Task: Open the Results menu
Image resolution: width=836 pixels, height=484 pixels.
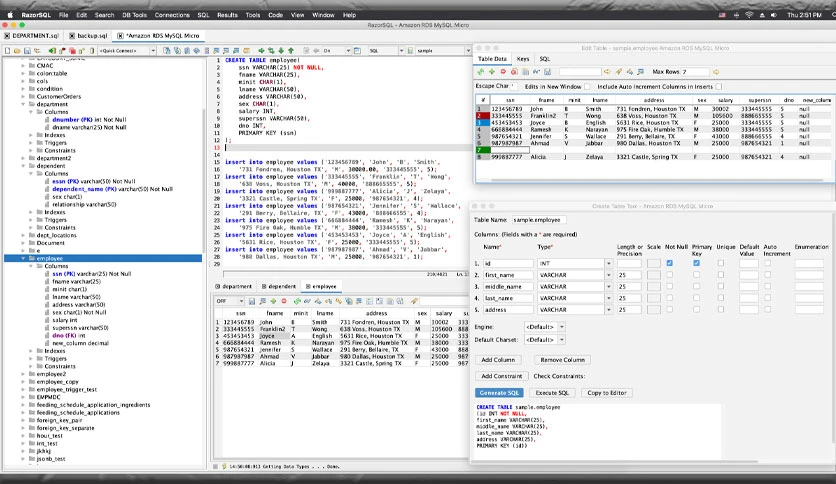Action: point(227,15)
